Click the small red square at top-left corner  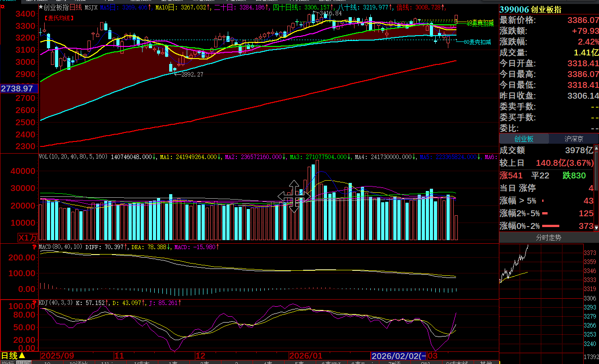tap(3, 7)
